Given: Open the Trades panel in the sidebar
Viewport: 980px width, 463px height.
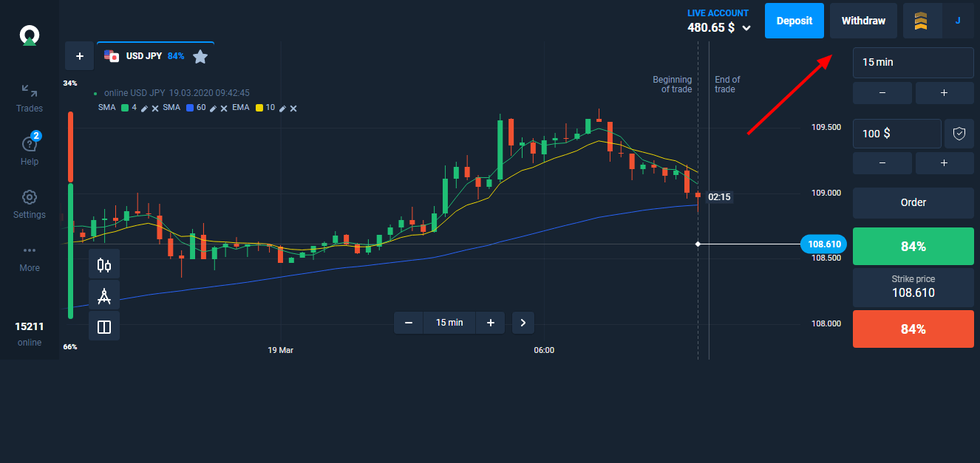Looking at the screenshot, I should click(29, 97).
